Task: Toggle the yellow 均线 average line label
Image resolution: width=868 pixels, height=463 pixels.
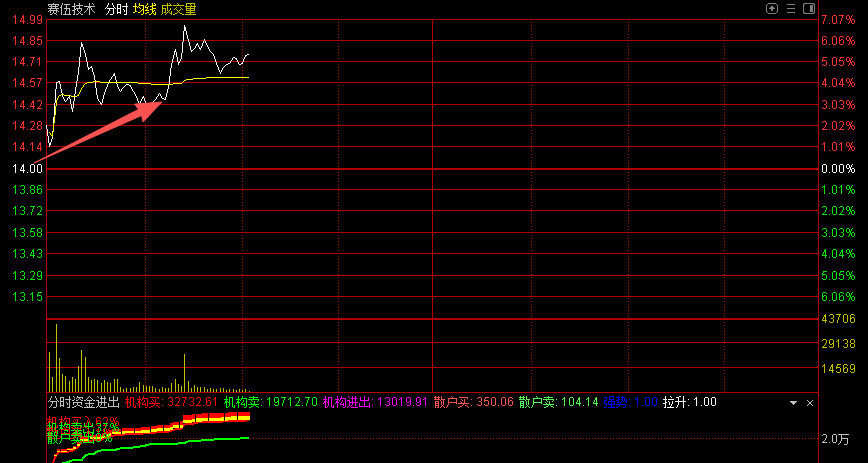Action: coord(145,9)
